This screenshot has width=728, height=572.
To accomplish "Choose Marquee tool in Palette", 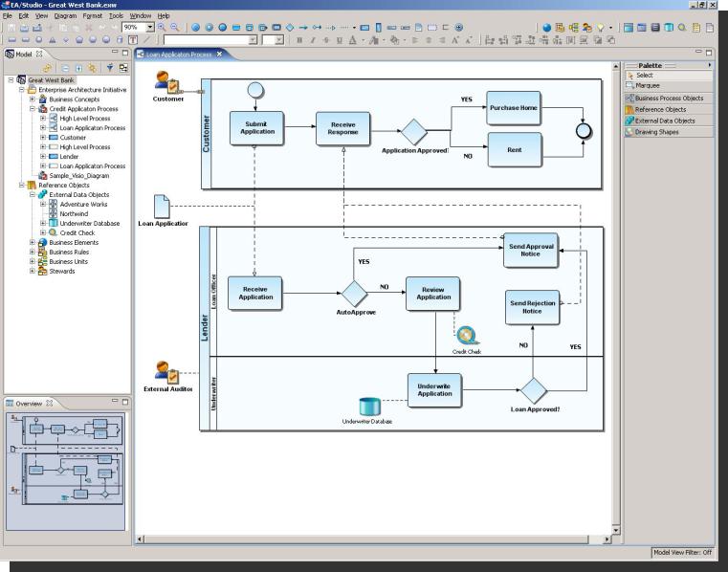I will pos(669,85).
